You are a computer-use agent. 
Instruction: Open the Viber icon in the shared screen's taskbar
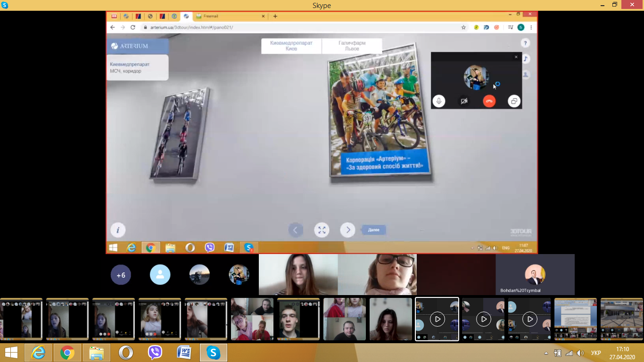210,247
